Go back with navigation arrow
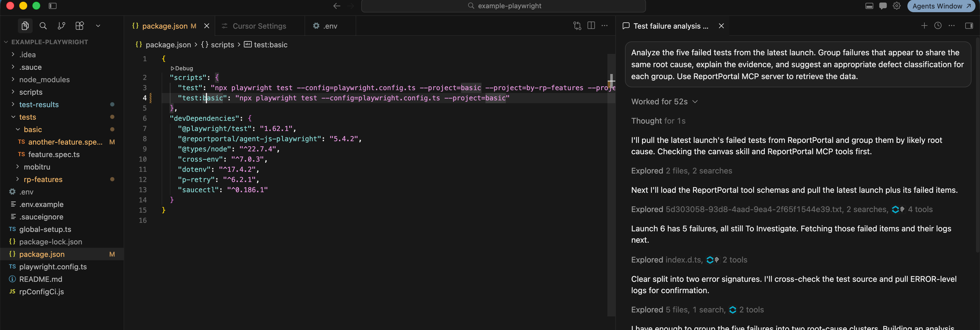Viewport: 980px width, 330px height. [x=337, y=6]
